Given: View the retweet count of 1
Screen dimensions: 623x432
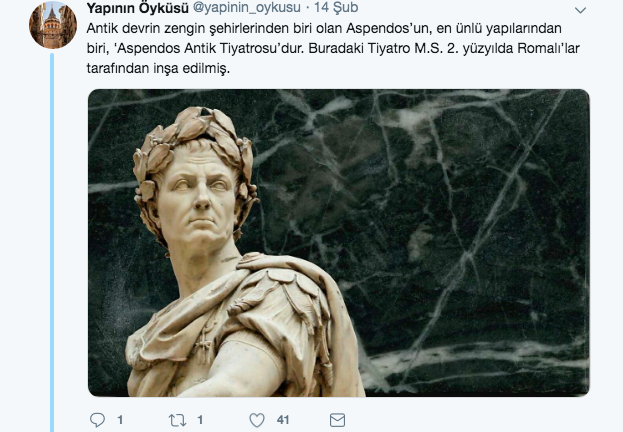Looking at the screenshot, I should [200, 420].
